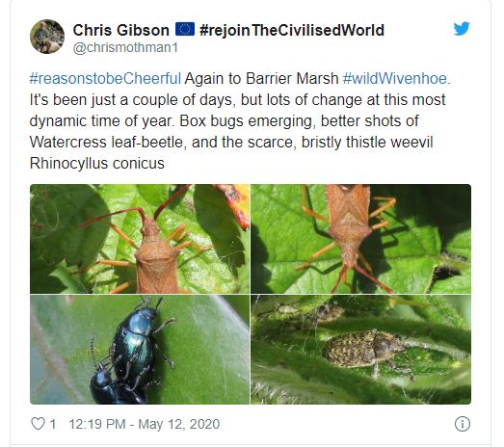Click the Chris Gibson display name

(120, 30)
